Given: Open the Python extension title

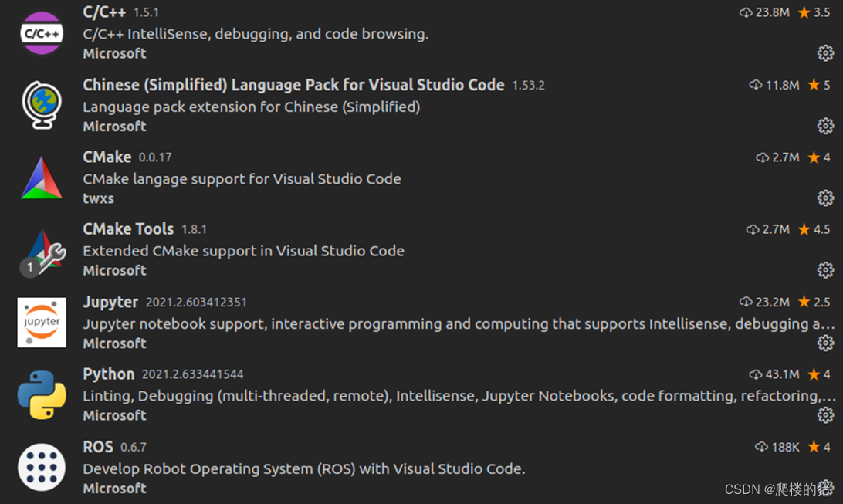Looking at the screenshot, I should pyautogui.click(x=109, y=374).
